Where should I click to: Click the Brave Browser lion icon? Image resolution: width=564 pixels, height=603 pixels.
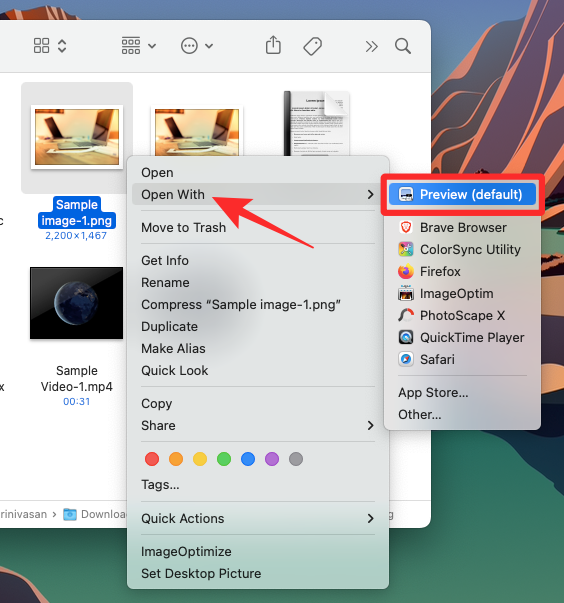[x=406, y=227]
